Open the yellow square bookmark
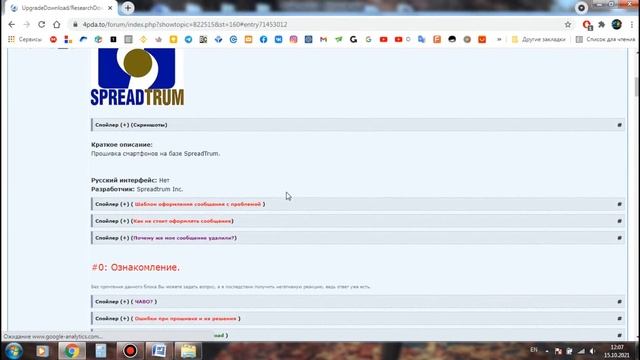This screenshot has height=360, width=640. tap(173, 39)
